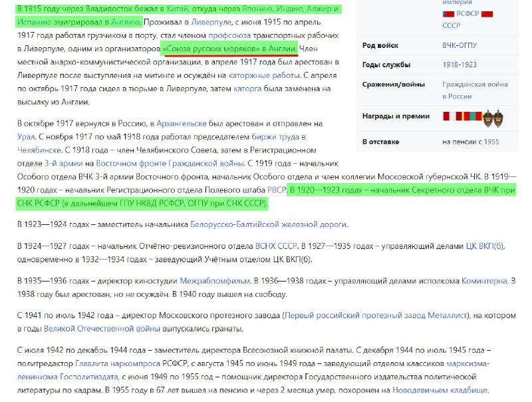Follow the ВЧК-ОГПУ infobox link

(460, 45)
